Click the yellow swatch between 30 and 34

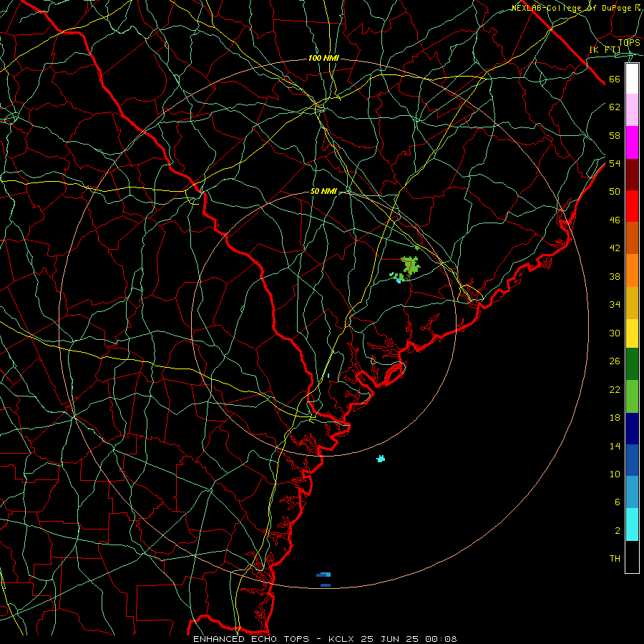[632, 333]
